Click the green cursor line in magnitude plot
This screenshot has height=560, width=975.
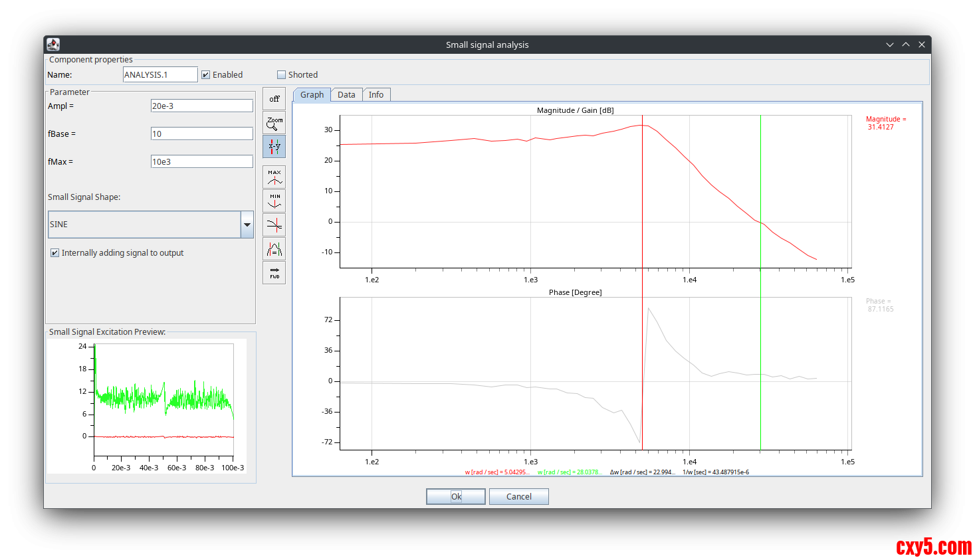pos(760,173)
